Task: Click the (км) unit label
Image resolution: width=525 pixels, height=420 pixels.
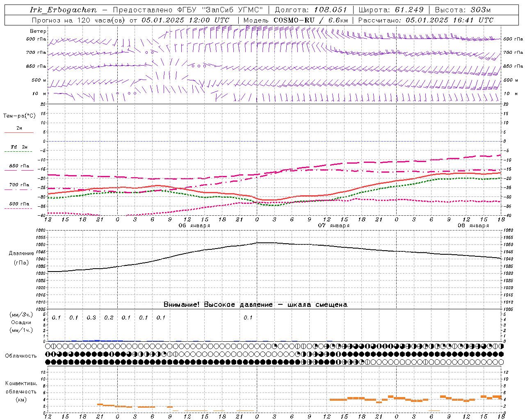Action: (x=21, y=399)
